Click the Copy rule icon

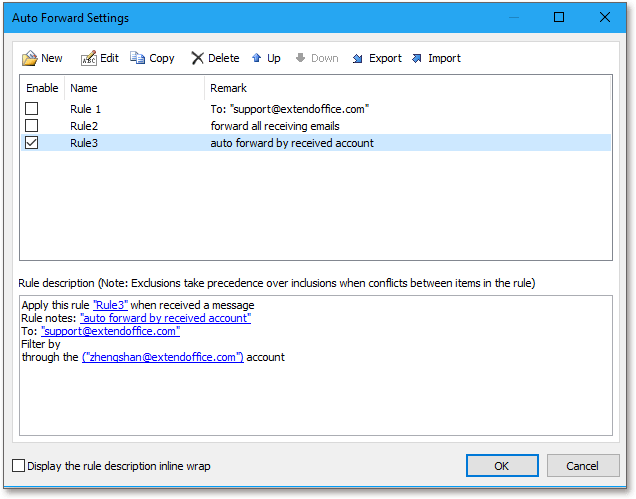[x=137, y=58]
